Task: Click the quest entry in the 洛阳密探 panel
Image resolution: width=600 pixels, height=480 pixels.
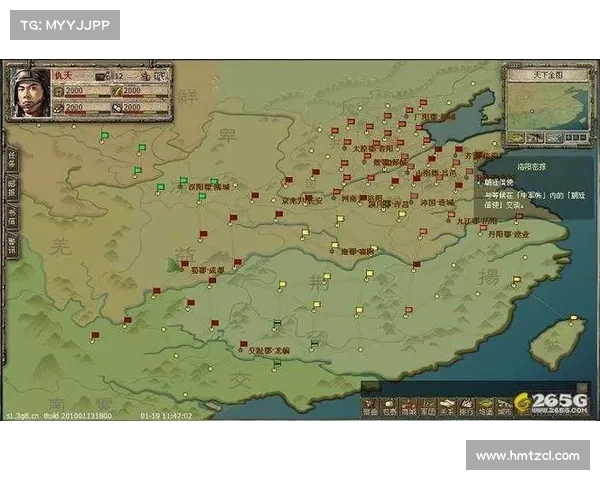Action: pos(499,183)
